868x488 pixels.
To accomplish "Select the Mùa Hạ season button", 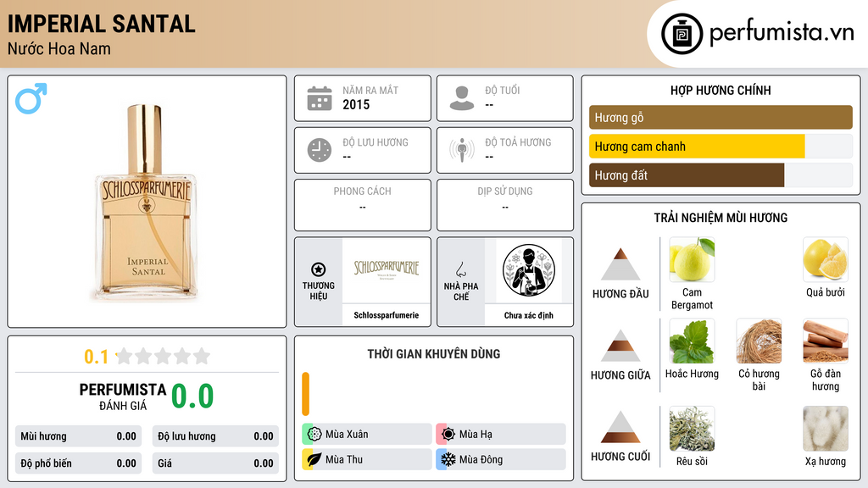I will (501, 435).
